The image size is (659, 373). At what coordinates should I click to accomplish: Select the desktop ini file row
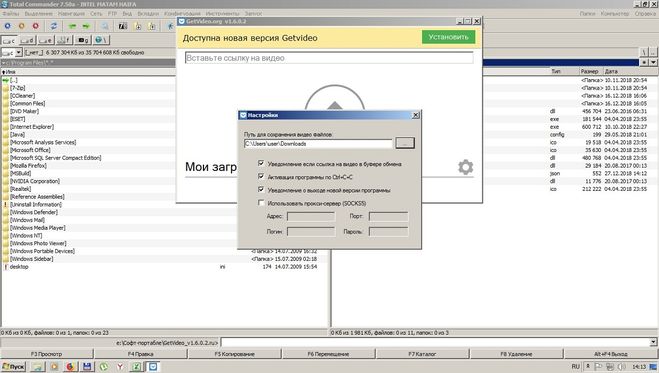tap(164, 267)
